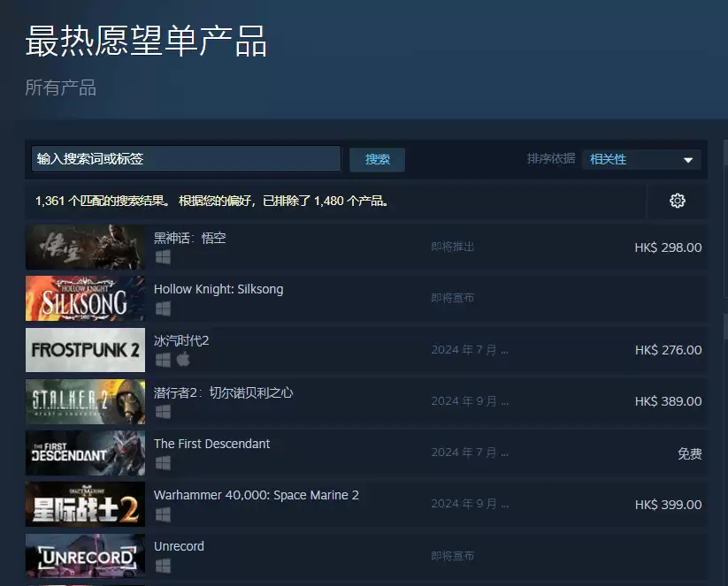The width and height of the screenshot is (728, 586).
Task: Click the 免费 price label
Action: tap(689, 453)
